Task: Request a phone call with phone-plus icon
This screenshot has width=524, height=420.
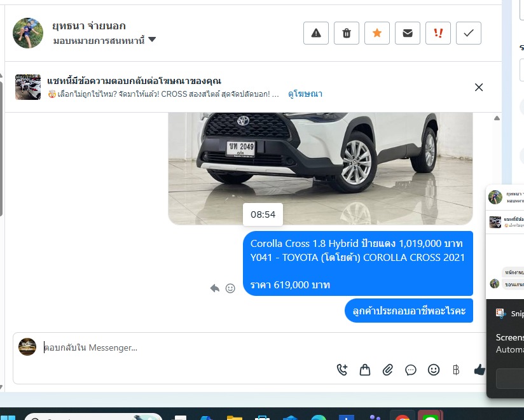Action: point(342,370)
